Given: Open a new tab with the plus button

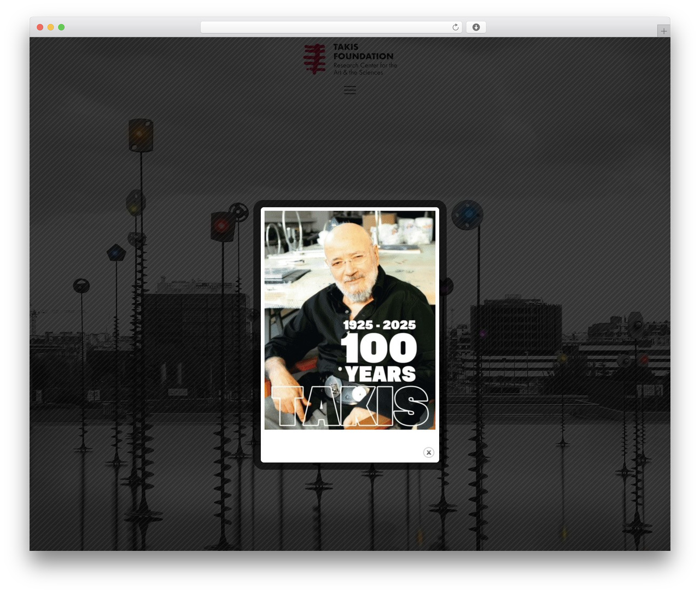Looking at the screenshot, I should coord(663,31).
